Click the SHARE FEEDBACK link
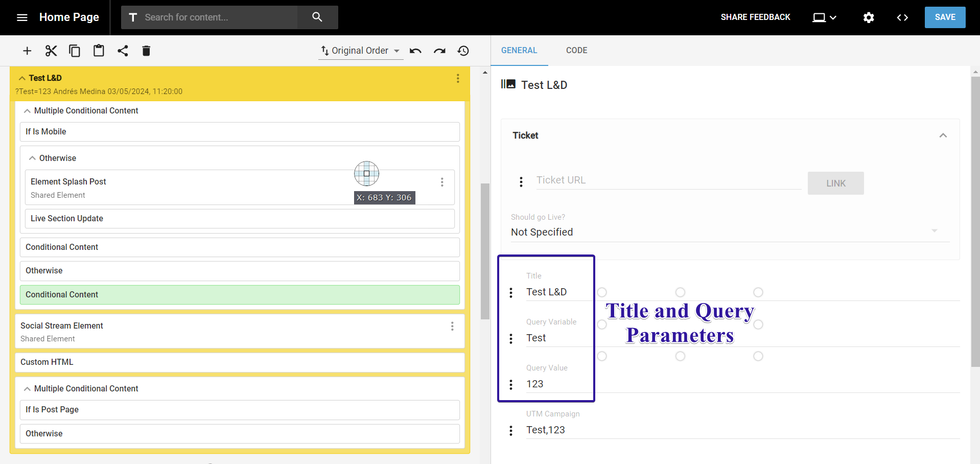980x464 pixels. pyautogui.click(x=755, y=18)
